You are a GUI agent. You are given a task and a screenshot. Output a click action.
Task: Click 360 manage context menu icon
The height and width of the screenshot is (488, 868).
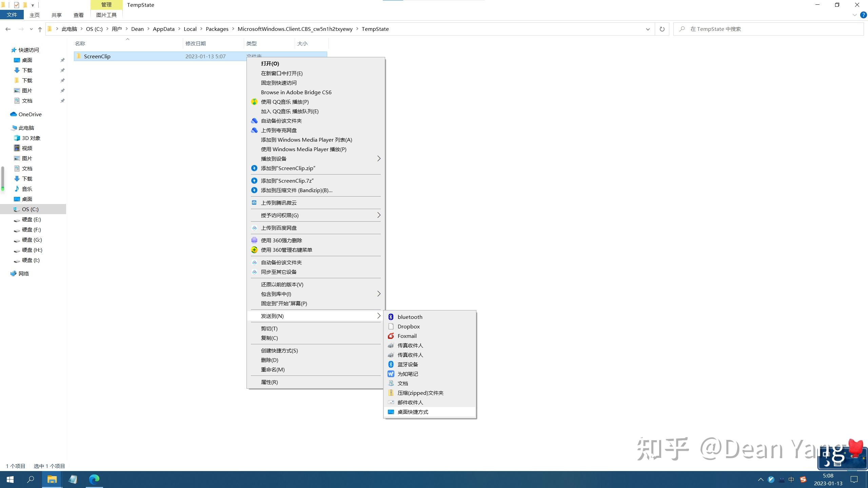click(x=254, y=250)
